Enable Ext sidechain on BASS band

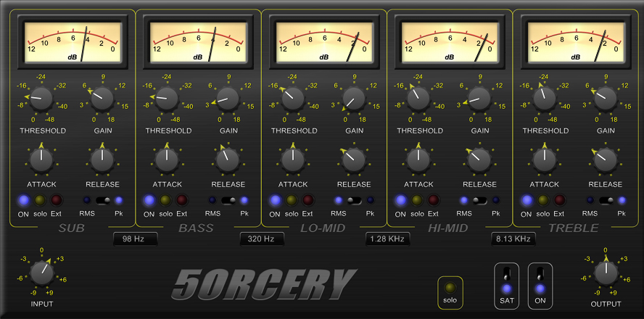(182, 200)
